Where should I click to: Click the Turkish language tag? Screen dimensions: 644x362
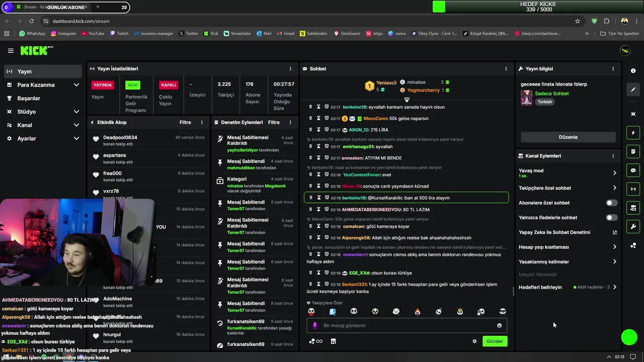(x=544, y=102)
